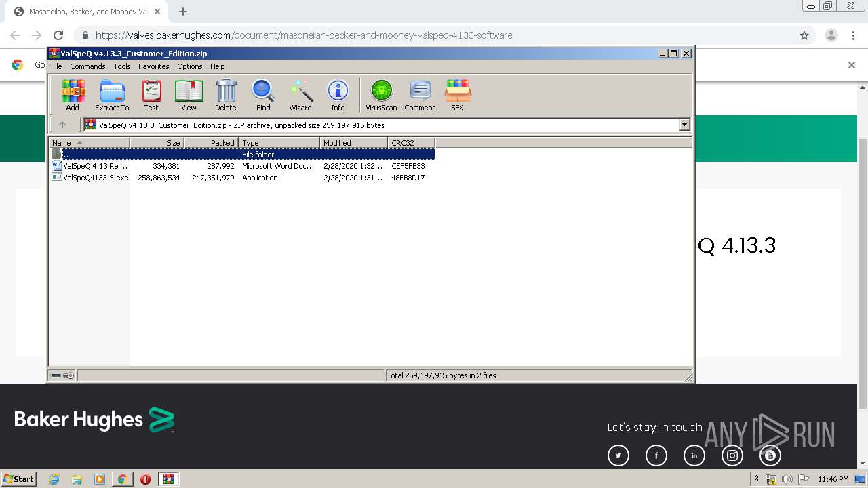
Task: Click the View toolbar icon
Action: [x=189, y=95]
